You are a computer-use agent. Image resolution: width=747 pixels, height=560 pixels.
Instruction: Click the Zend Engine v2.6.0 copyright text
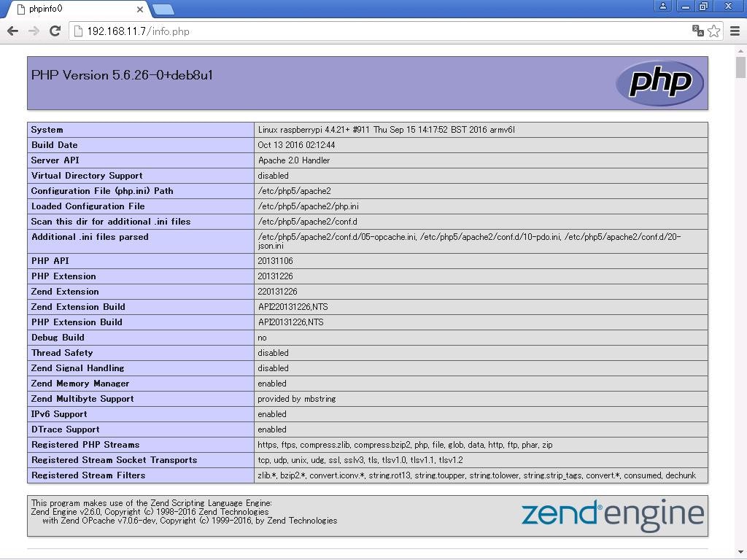[150, 512]
